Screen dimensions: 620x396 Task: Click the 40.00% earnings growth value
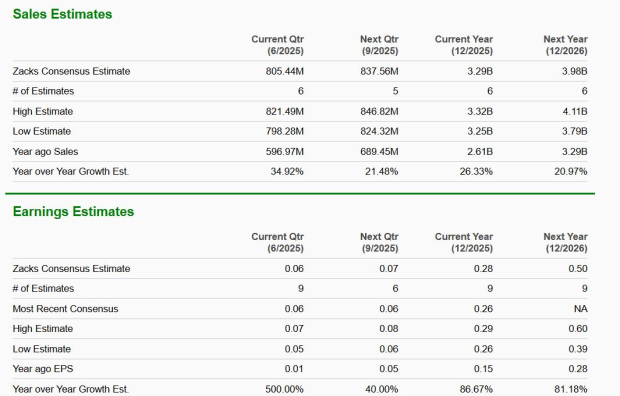click(382, 389)
